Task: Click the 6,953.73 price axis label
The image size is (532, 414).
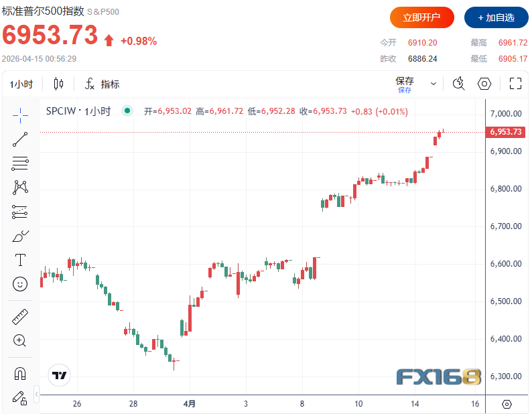Action: [x=506, y=132]
